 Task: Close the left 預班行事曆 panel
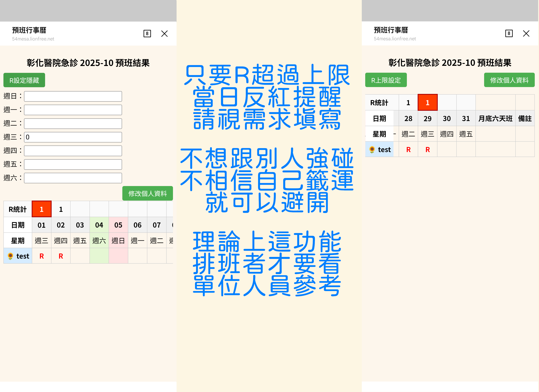click(164, 33)
